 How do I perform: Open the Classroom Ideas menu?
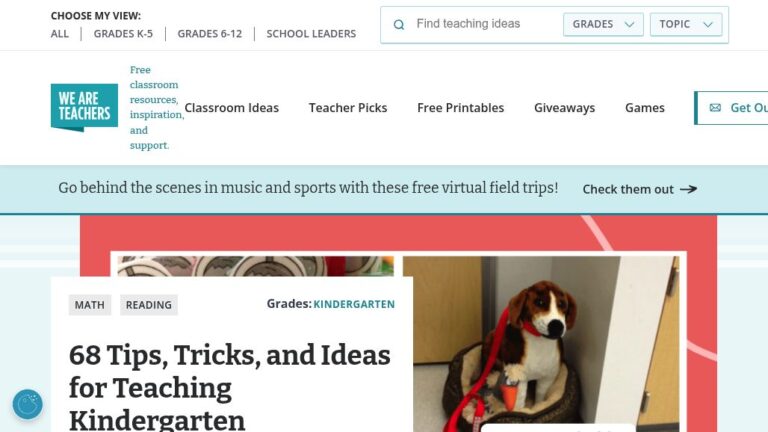click(232, 108)
